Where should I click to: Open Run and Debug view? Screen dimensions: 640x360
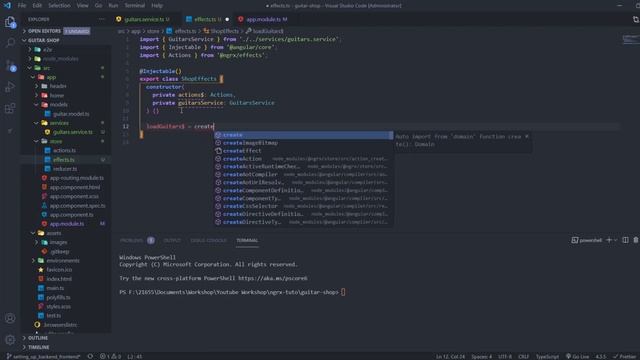point(10,87)
